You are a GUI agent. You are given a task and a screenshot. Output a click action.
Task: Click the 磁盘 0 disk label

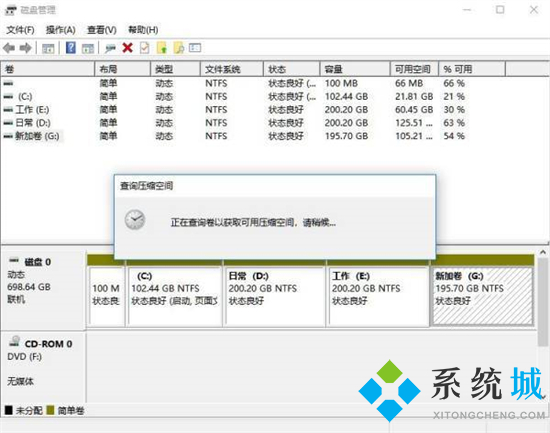(38, 262)
